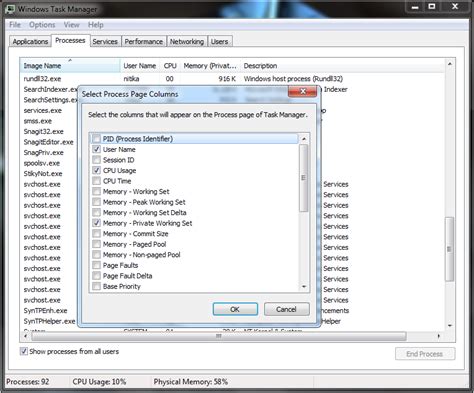Click the Physical Memory: 58% status entry

(x=191, y=382)
